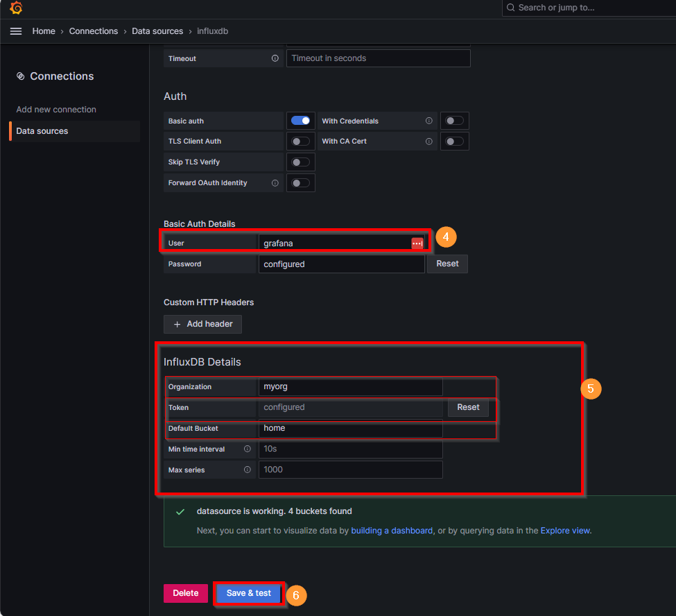Click the Min time interval field
Image resolution: width=676 pixels, height=616 pixels.
pos(351,449)
